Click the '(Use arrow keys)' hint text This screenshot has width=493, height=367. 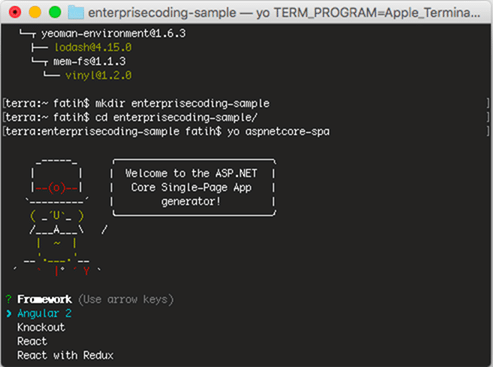click(126, 299)
